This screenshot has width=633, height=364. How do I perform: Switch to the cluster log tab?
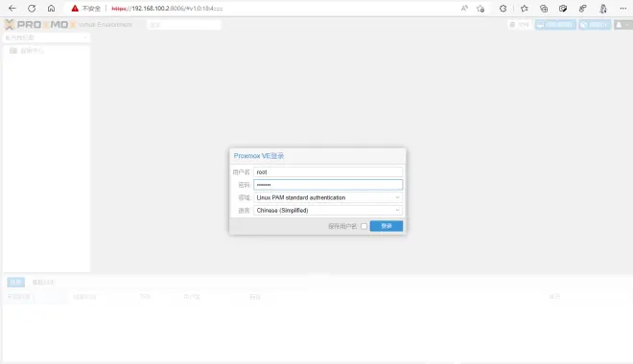(x=43, y=282)
